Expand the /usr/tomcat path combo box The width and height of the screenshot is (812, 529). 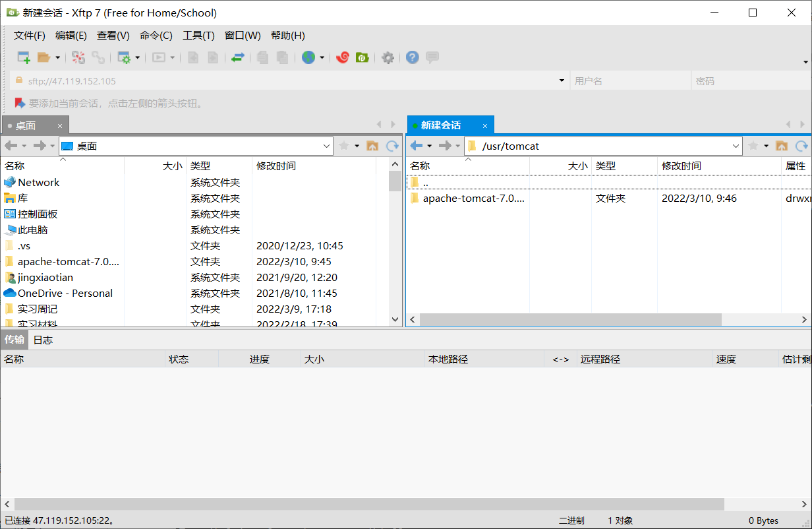[x=736, y=146]
